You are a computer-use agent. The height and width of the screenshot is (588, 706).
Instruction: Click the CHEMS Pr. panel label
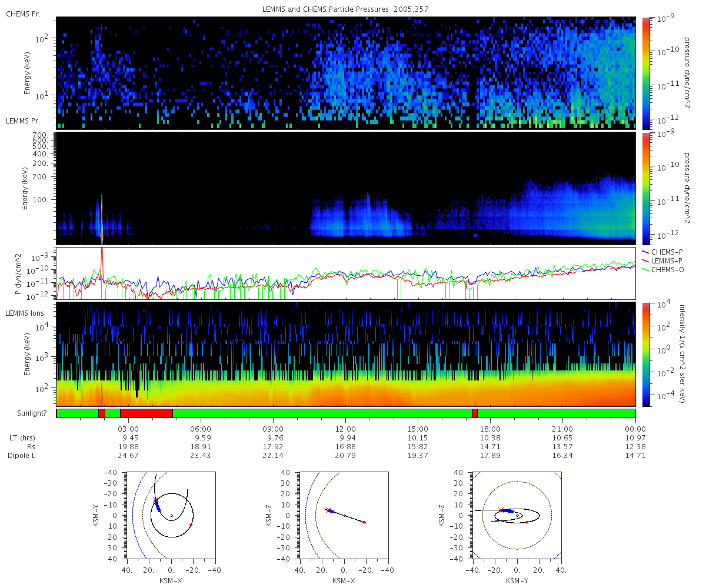[x=23, y=14]
